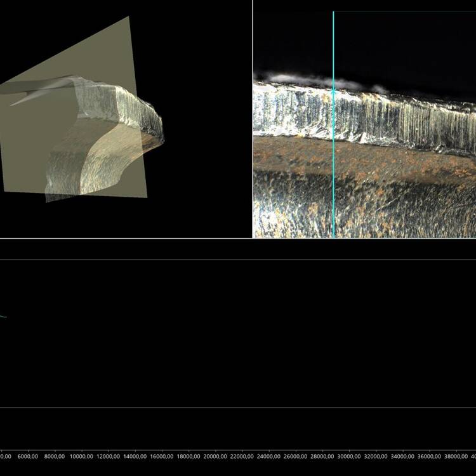Click the upper horizontal line in profile chart
476x476 pixels.
click(238, 260)
